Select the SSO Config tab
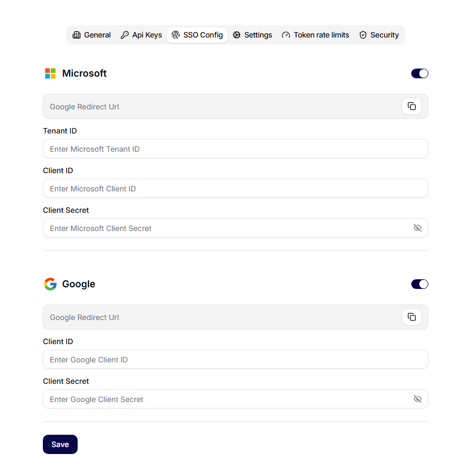468x476 pixels. [197, 35]
